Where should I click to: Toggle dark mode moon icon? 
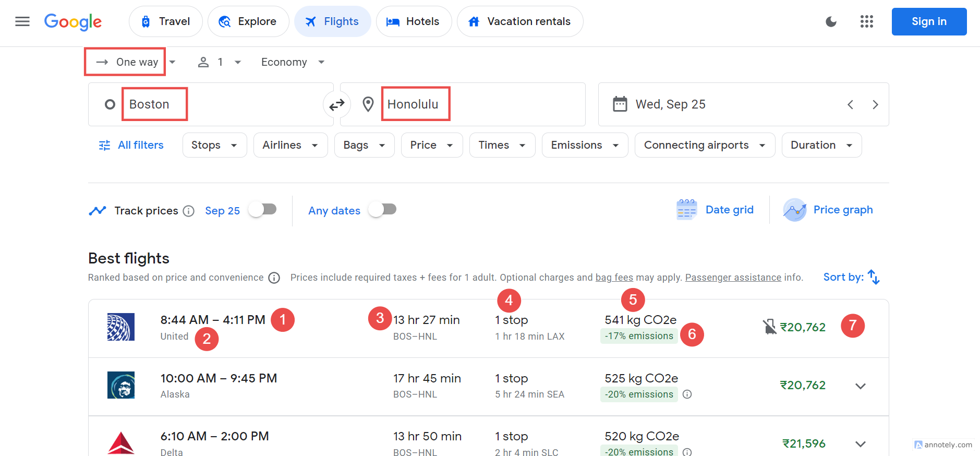(x=831, y=21)
